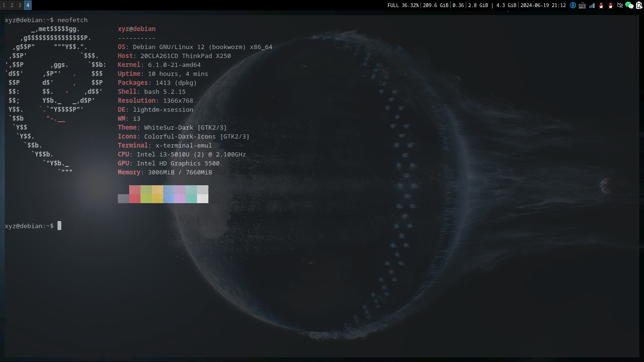Click the 'Resolution: 1366x768' line

pyautogui.click(x=156, y=100)
